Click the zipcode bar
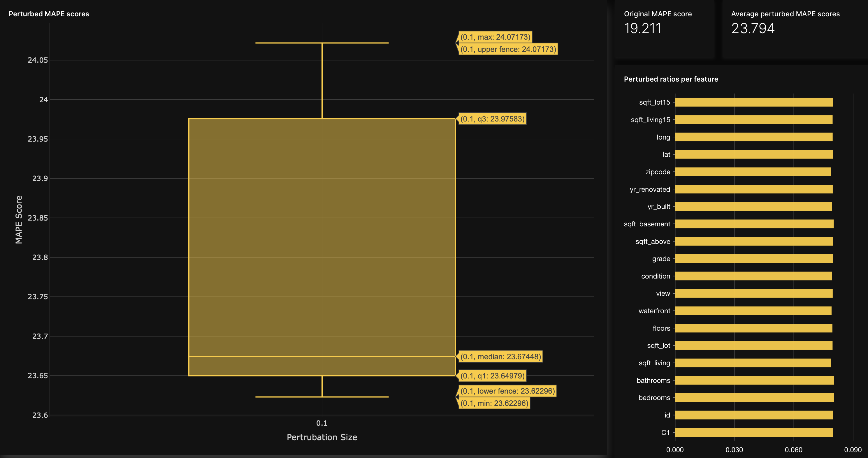 [751, 172]
